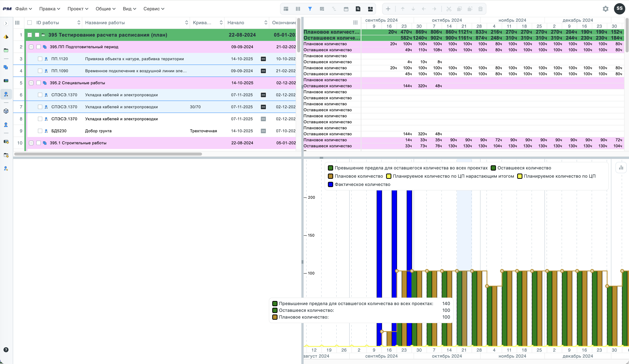Viewport: 629px width, 364px height.
Task: Collapse the 395.ПП Подготовительный период group
Action: [x=31, y=47]
